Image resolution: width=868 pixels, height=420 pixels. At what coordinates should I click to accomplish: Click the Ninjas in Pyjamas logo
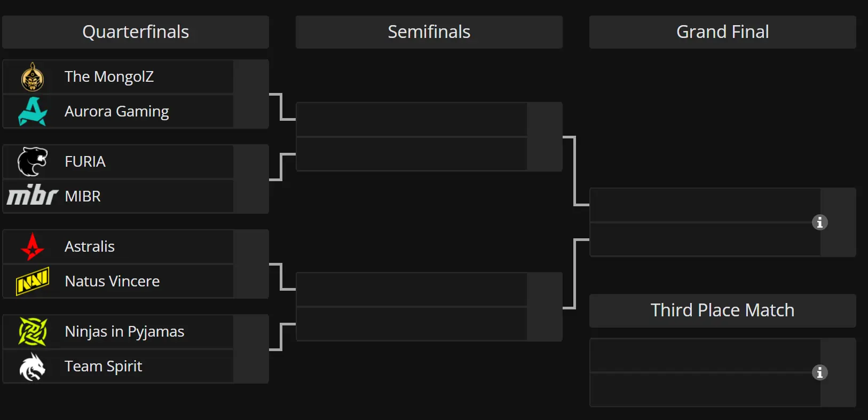[33, 331]
